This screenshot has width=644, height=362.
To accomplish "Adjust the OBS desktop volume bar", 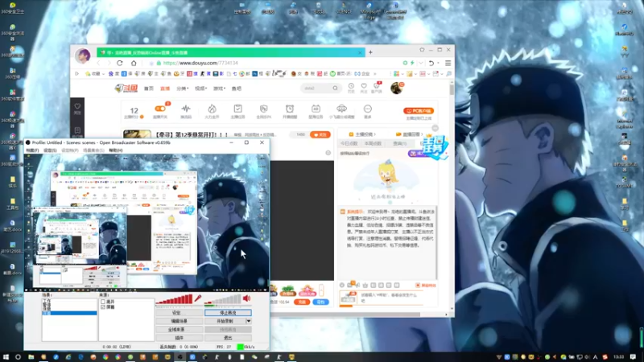I will click(223, 299).
